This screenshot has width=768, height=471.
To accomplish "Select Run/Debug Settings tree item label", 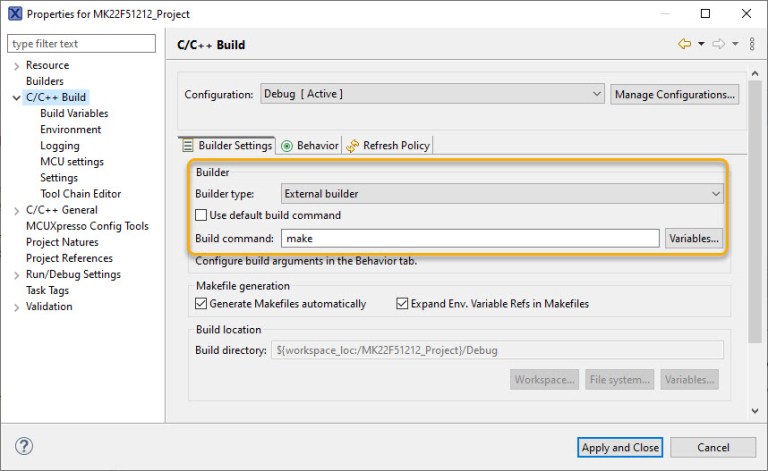I will coord(73,274).
